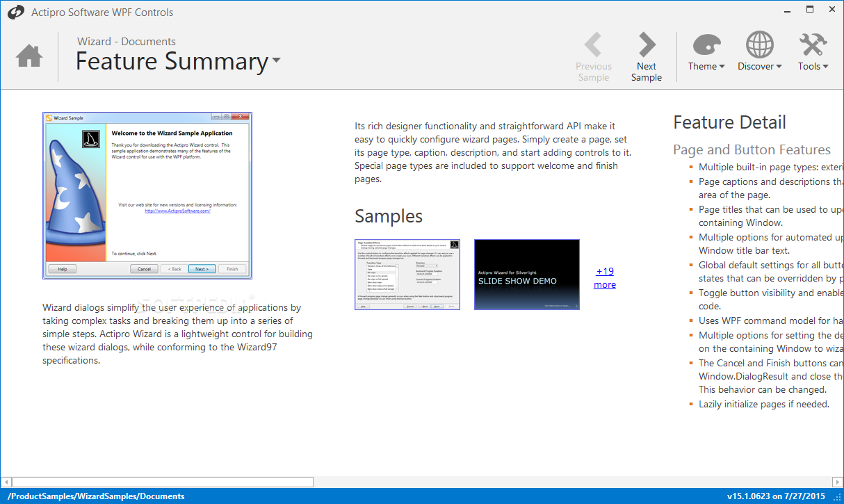Expand the Feature Summary title dropdown
This screenshot has height=504, width=844.
(277, 60)
